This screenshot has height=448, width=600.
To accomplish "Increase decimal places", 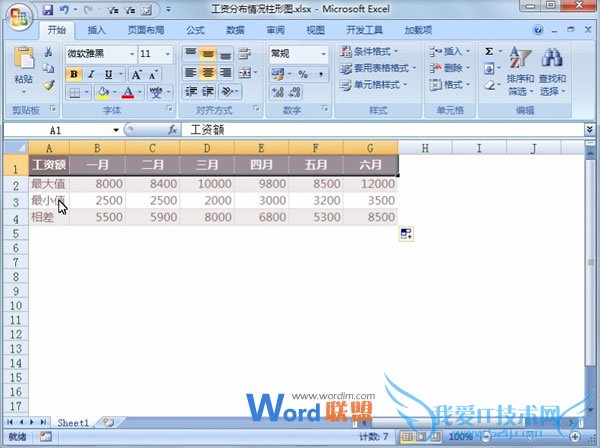I will [x=278, y=92].
